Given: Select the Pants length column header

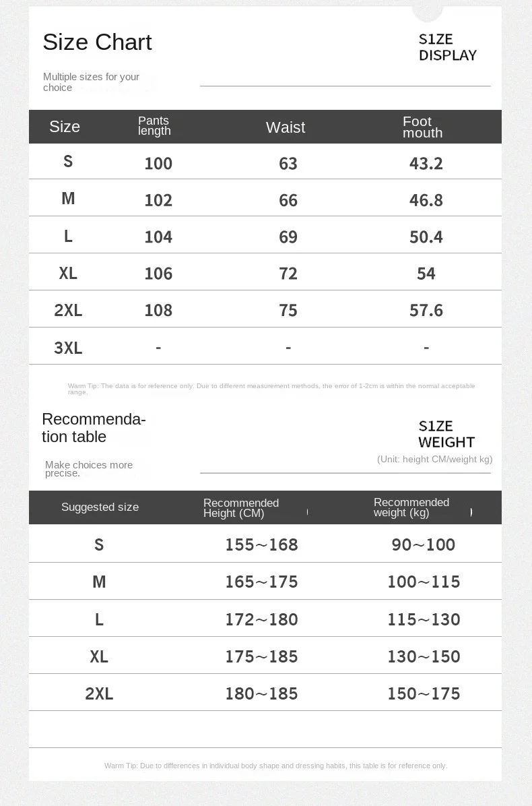Looking at the screenshot, I should tap(154, 126).
